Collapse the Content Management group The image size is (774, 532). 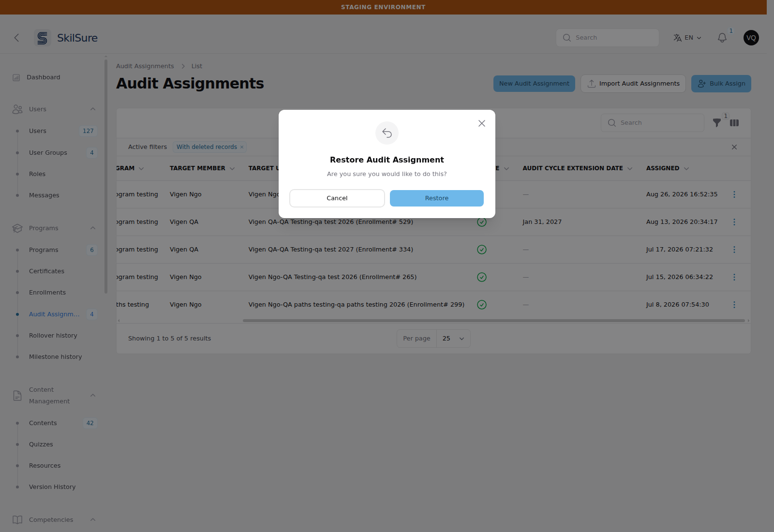point(93,396)
